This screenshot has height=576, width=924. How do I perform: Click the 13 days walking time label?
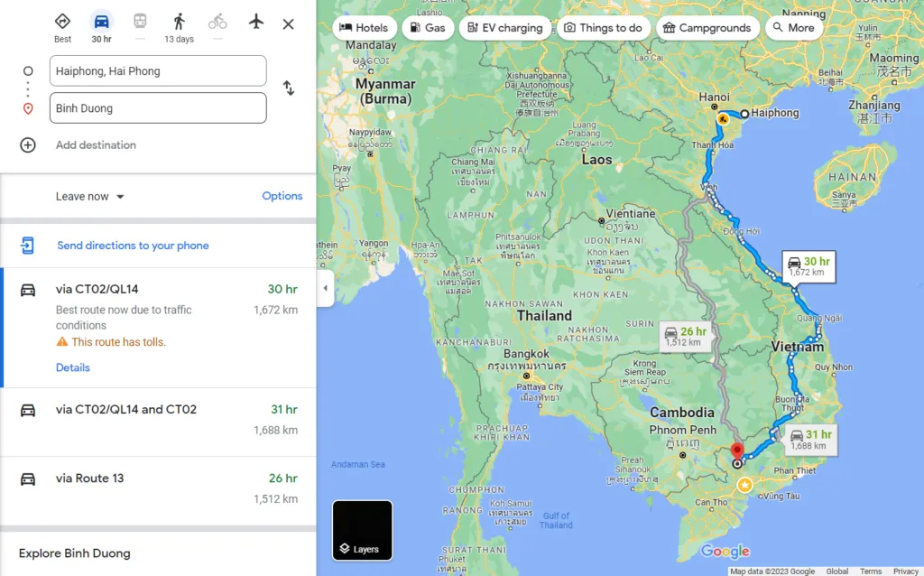point(180,39)
